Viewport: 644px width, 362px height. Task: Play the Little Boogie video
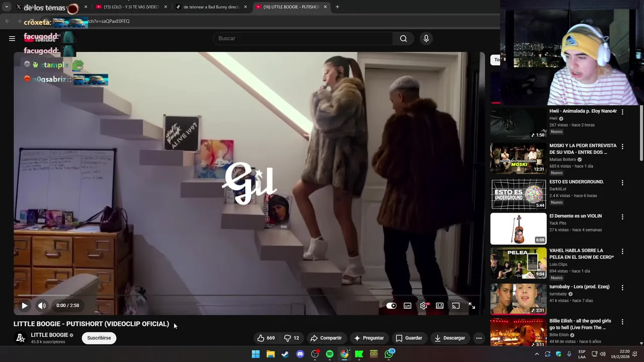[24, 305]
